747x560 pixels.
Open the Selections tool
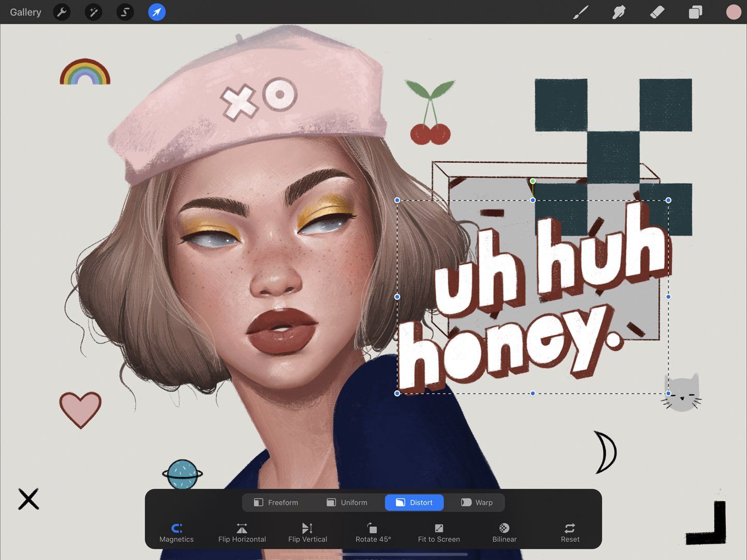(125, 12)
